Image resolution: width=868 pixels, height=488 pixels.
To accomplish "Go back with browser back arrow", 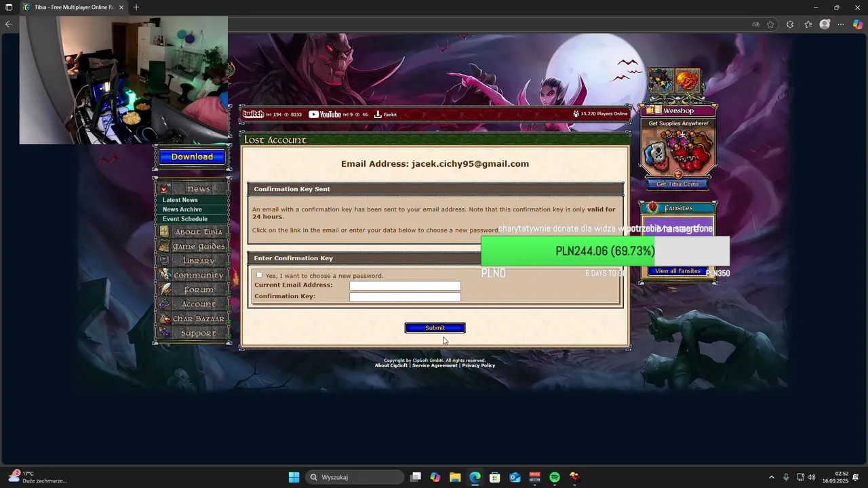I will (x=9, y=24).
